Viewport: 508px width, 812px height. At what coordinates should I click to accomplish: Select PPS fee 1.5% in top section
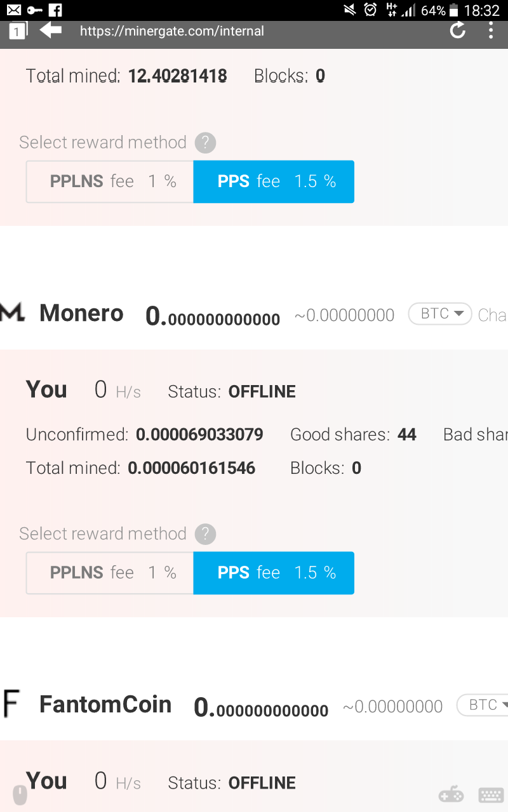pyautogui.click(x=274, y=181)
